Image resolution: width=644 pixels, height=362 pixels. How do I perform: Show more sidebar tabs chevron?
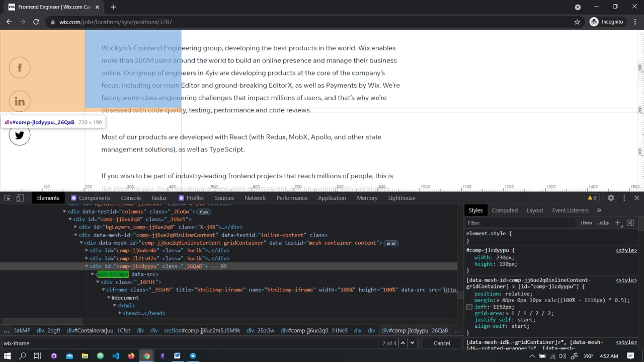click(x=599, y=210)
